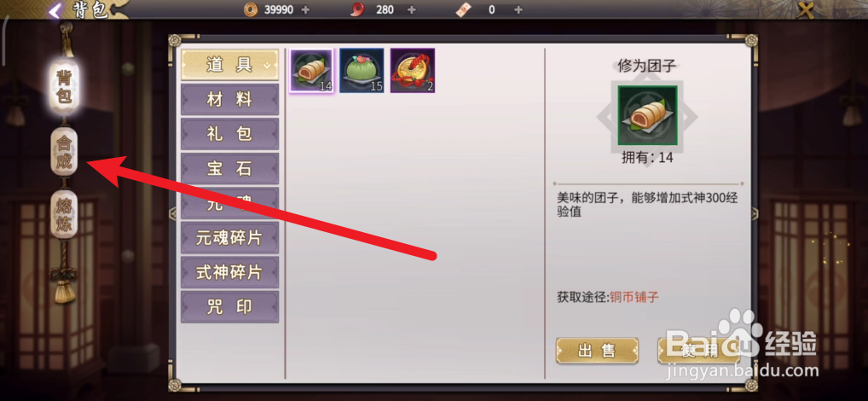The width and height of the screenshot is (868, 401).
Task: Add jade with plus next to 280
Action: [411, 9]
